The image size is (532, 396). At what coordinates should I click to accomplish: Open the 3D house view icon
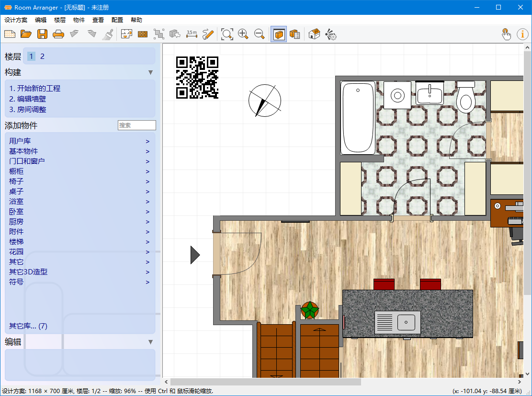click(314, 34)
